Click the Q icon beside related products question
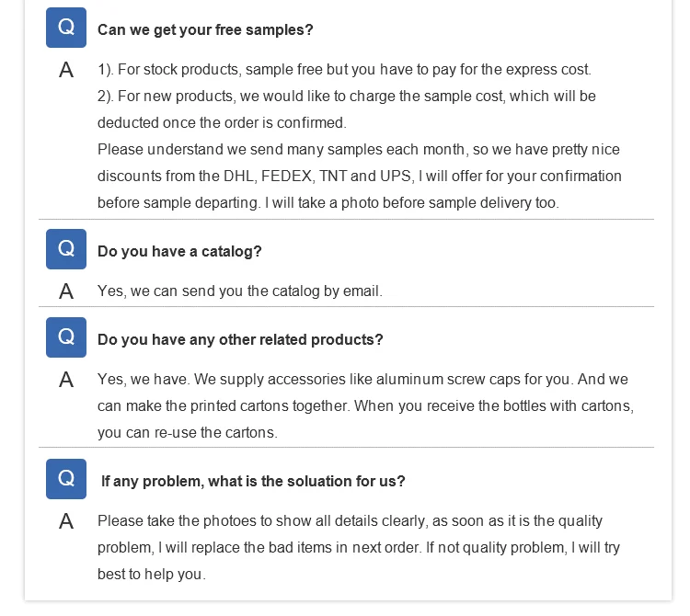 pos(66,337)
